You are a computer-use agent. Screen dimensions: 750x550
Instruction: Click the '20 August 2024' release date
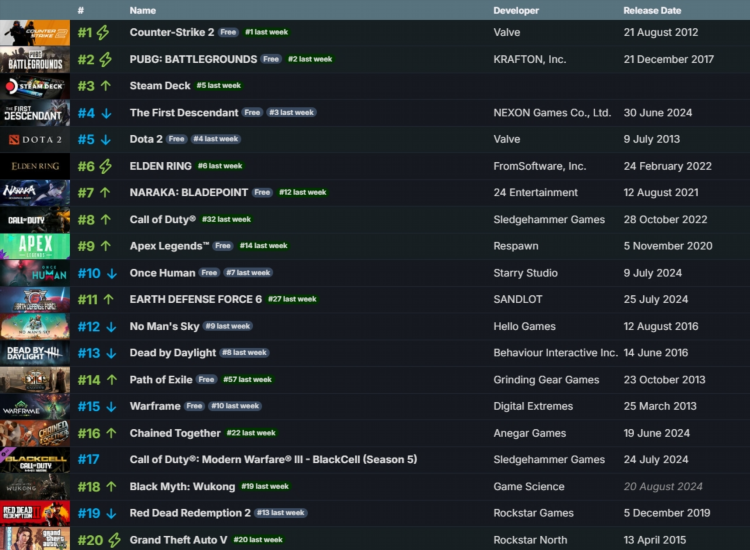(663, 487)
